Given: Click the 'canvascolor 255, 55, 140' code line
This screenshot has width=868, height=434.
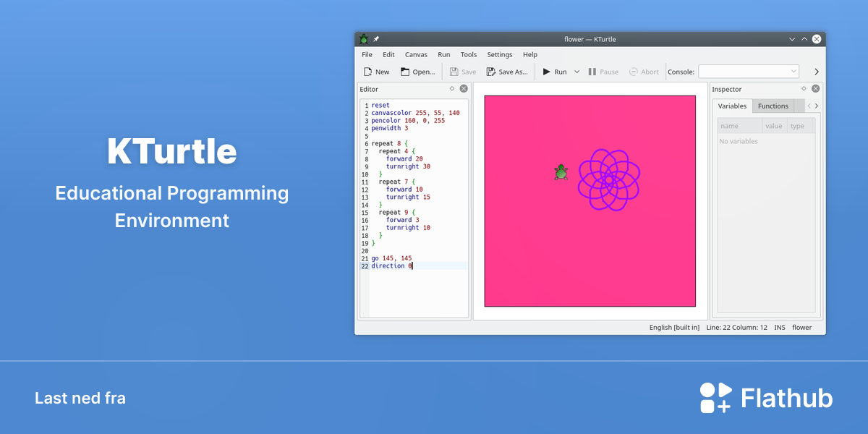Looking at the screenshot, I should [x=415, y=113].
